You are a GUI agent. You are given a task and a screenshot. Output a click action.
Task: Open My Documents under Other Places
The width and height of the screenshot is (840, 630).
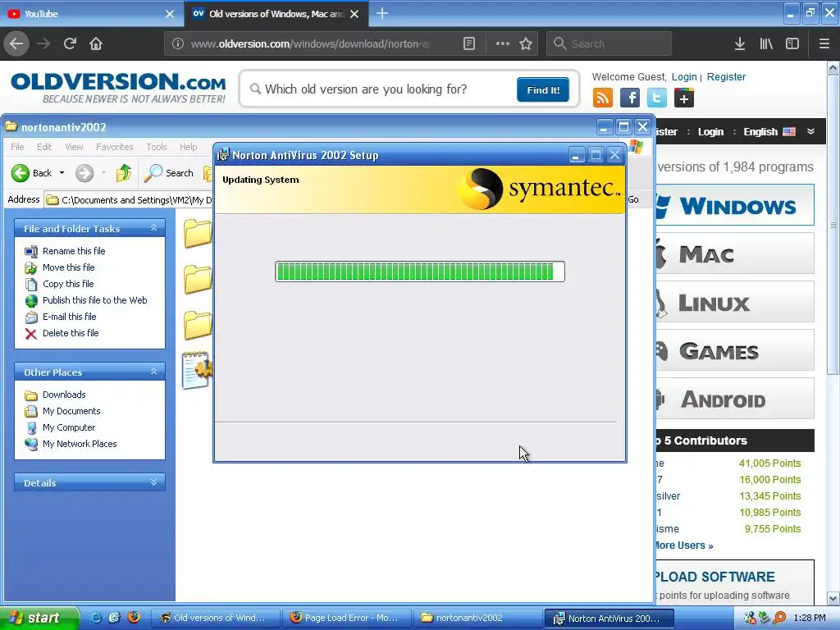tap(71, 411)
